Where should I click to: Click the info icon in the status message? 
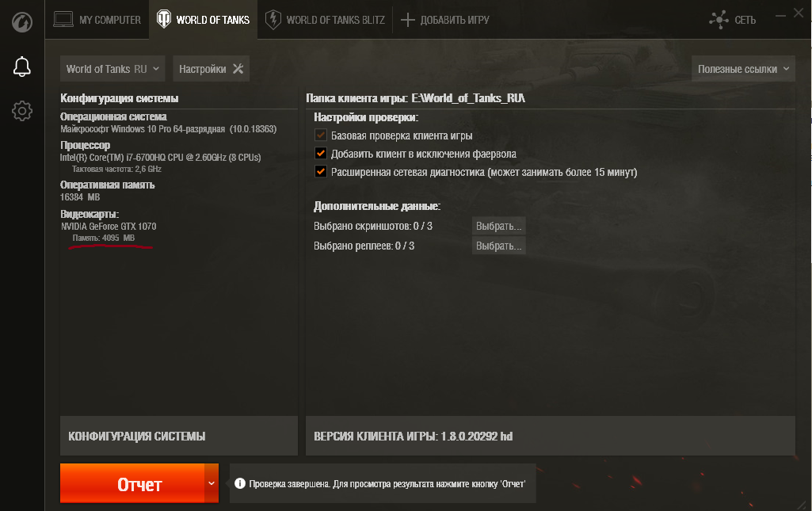pos(239,483)
